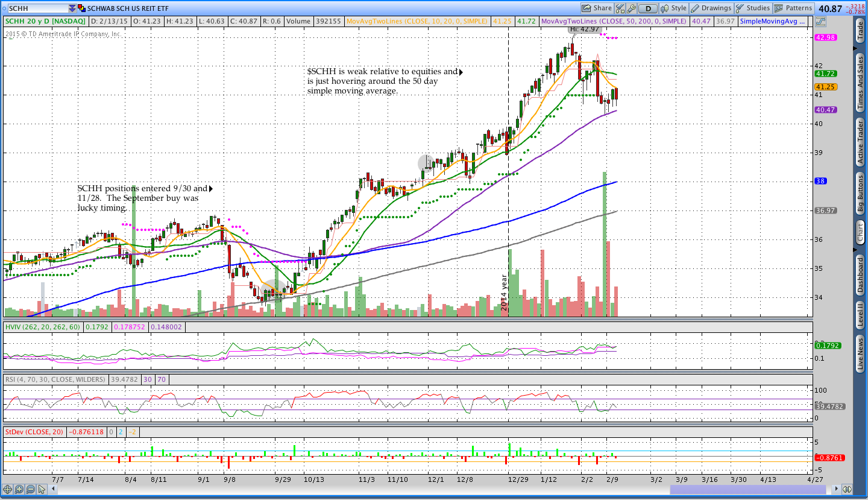Click the last price 40.87 display
868x500 pixels.
pos(830,8)
